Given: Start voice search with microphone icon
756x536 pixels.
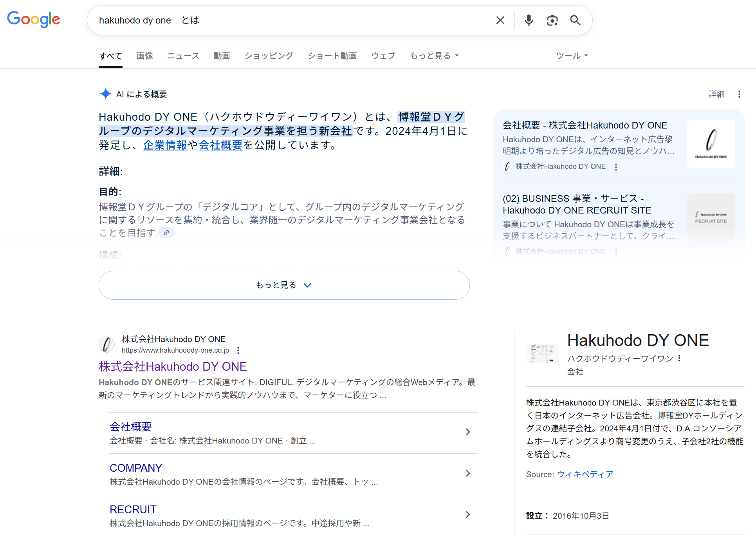Looking at the screenshot, I should coord(529,20).
